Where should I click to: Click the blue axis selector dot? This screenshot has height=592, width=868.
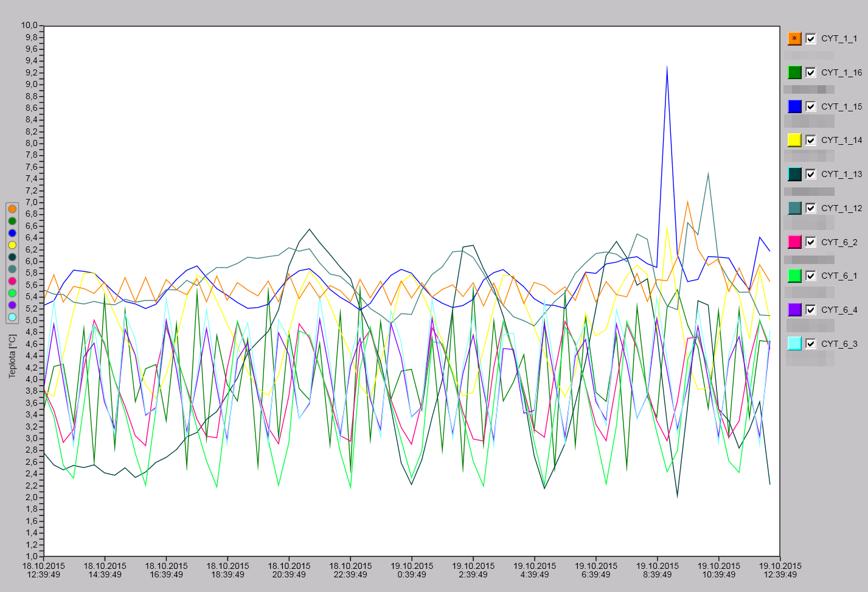point(12,233)
